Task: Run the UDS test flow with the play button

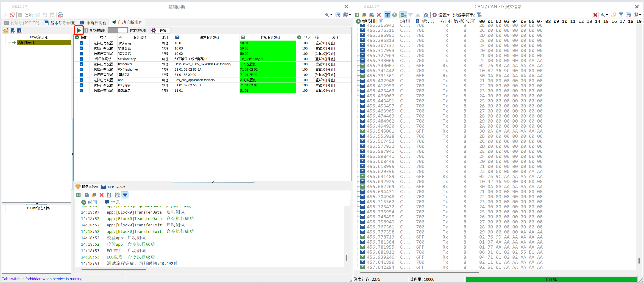Action: coord(79,30)
